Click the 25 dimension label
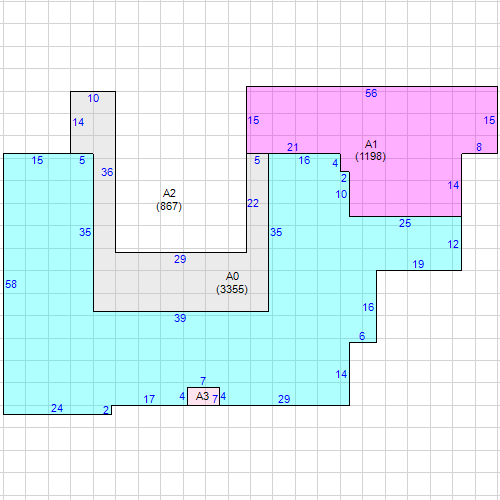The height and width of the screenshot is (500, 500). click(405, 223)
